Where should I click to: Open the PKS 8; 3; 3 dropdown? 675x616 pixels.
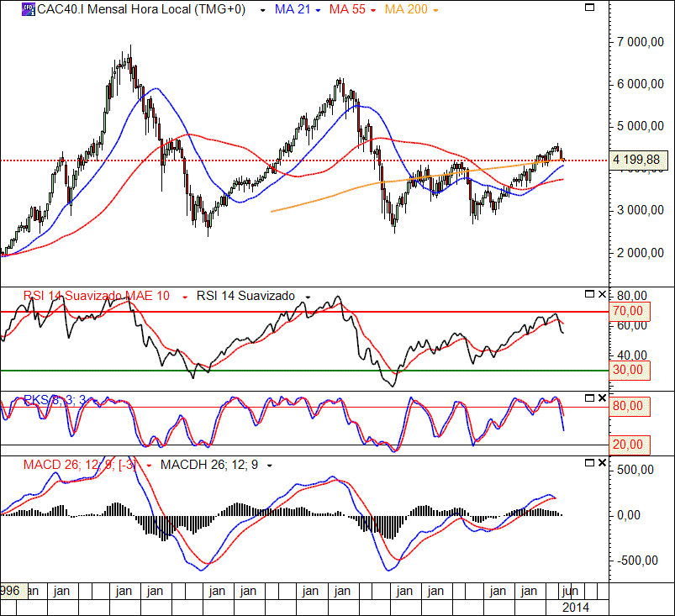(x=94, y=401)
